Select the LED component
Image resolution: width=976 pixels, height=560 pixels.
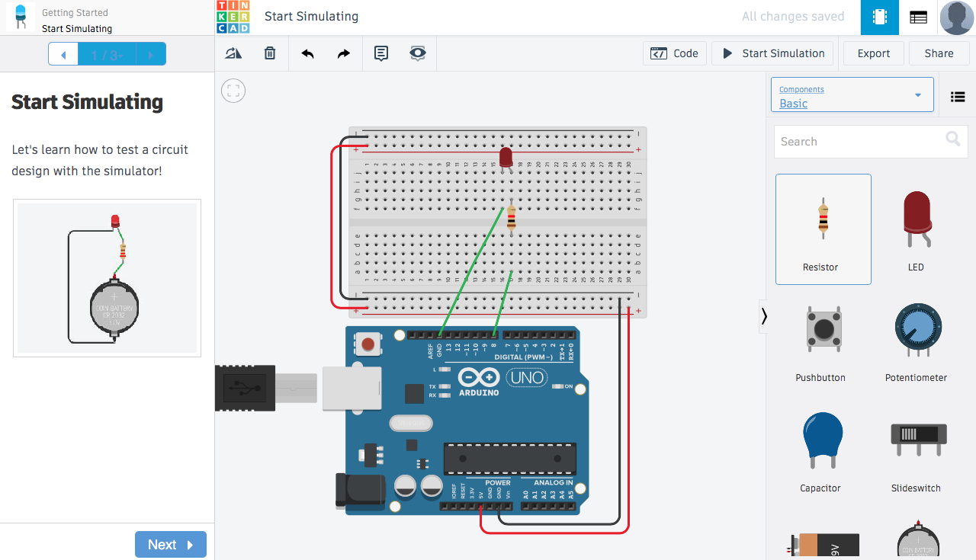click(916, 229)
